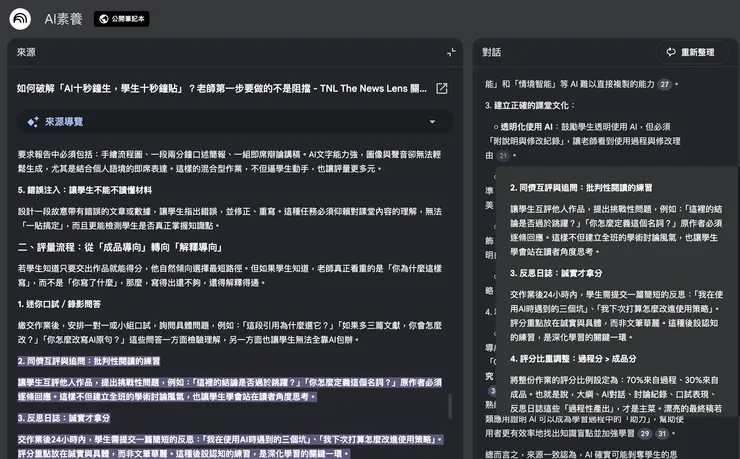Click the 對話 panel header label
Viewport: 740px width, 459px height.
491,52
